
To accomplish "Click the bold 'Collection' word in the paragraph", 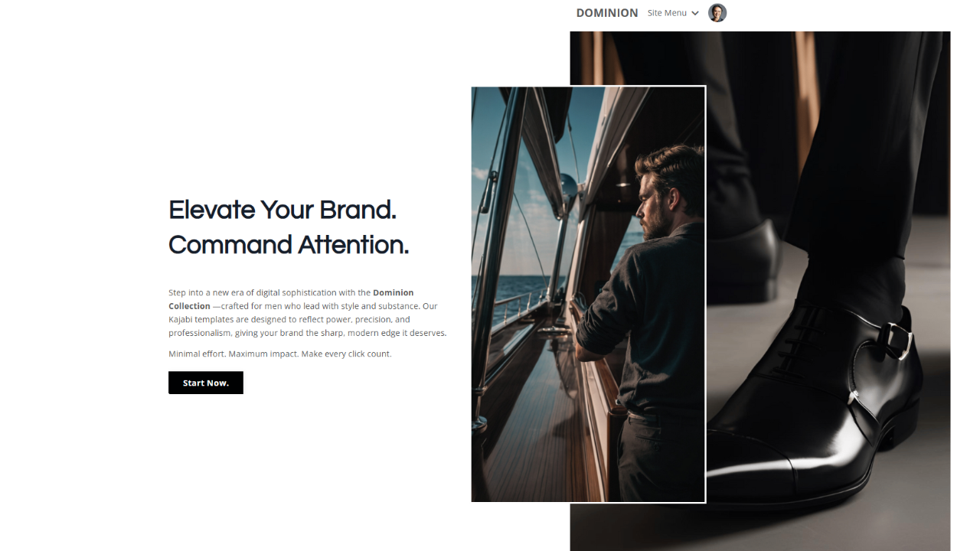I will (x=189, y=306).
